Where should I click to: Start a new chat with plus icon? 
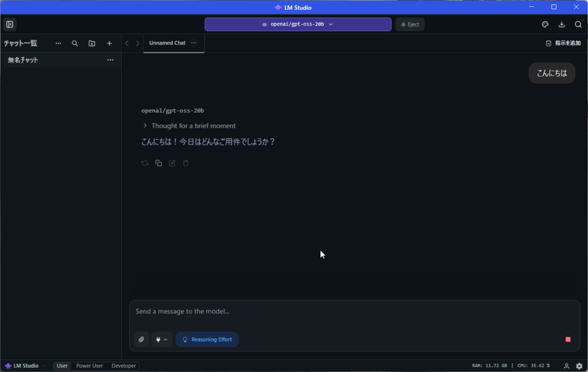[x=109, y=43]
